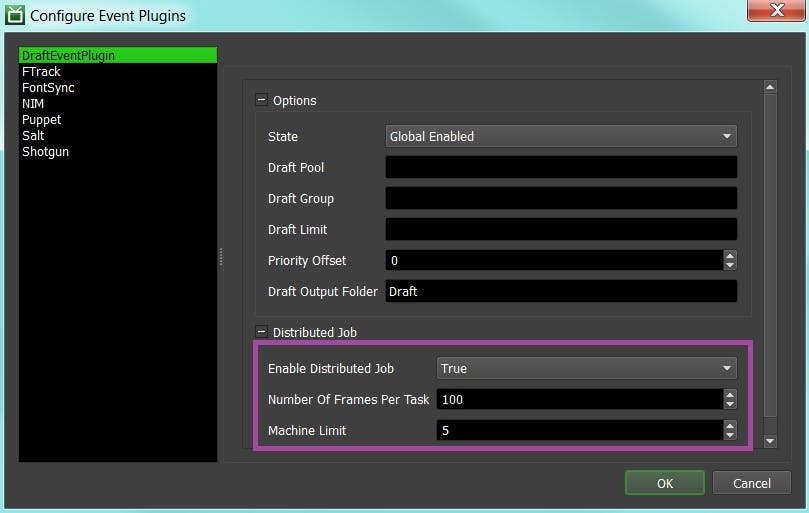This screenshot has height=513, width=809.
Task: Open the State dropdown
Action: (x=561, y=136)
